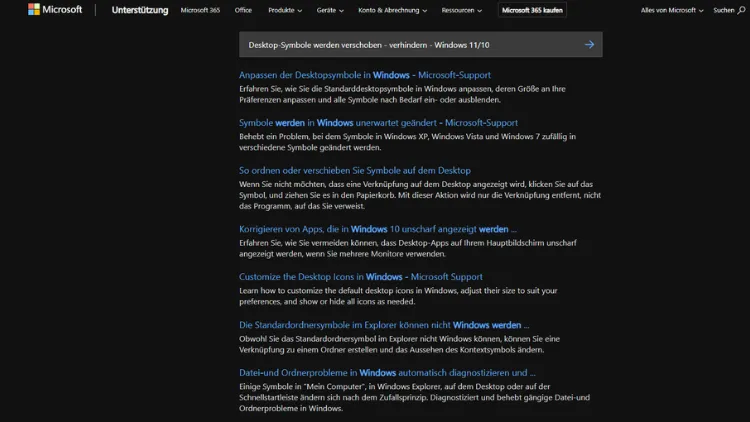Submit search with the arrow icon
Image resolution: width=750 pixels, height=422 pixels.
(x=589, y=44)
